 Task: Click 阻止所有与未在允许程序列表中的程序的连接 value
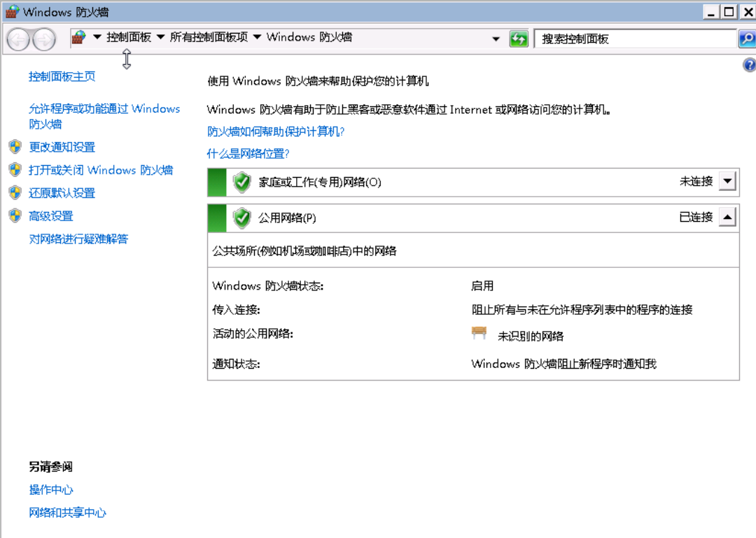582,309
